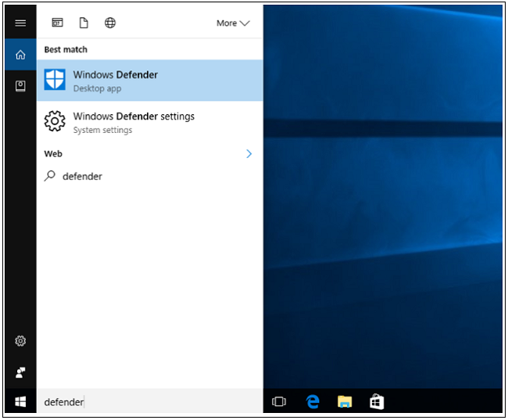This screenshot has height=420, width=508.
Task: Open the Notebook icon in the sidebar
Action: click(20, 86)
